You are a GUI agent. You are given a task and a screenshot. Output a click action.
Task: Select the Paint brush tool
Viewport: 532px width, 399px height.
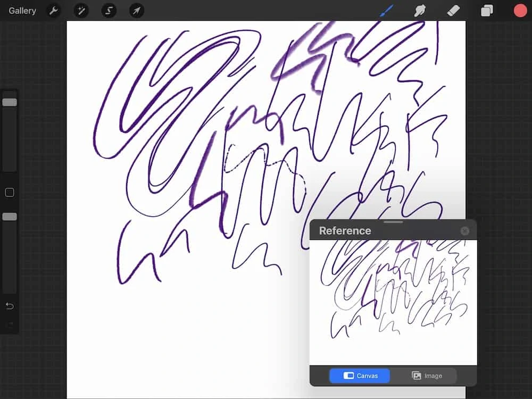click(386, 11)
